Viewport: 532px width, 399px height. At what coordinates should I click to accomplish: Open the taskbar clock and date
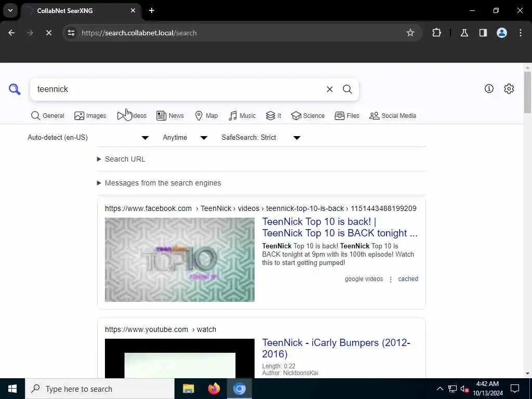[x=487, y=389]
